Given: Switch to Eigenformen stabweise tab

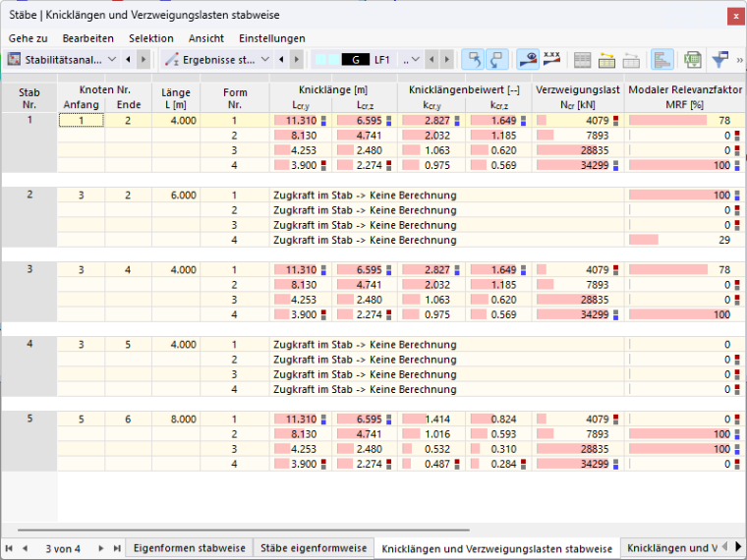Looking at the screenshot, I should (x=189, y=548).
